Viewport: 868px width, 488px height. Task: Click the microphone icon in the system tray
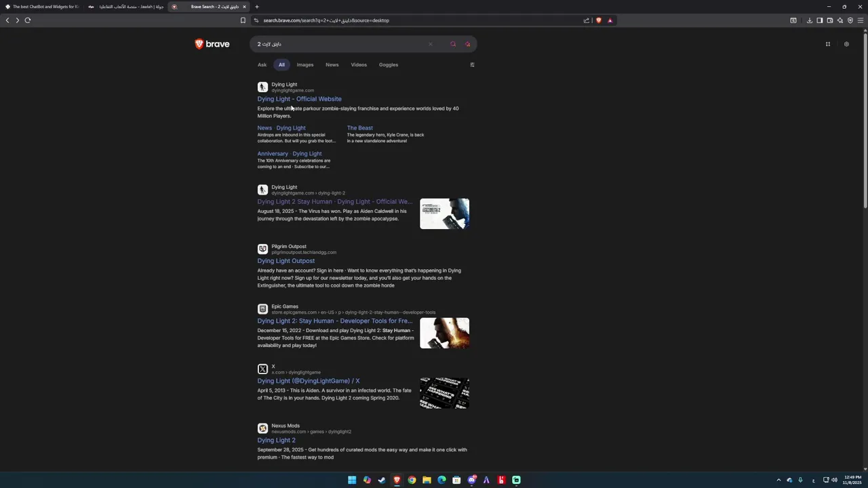(800, 480)
